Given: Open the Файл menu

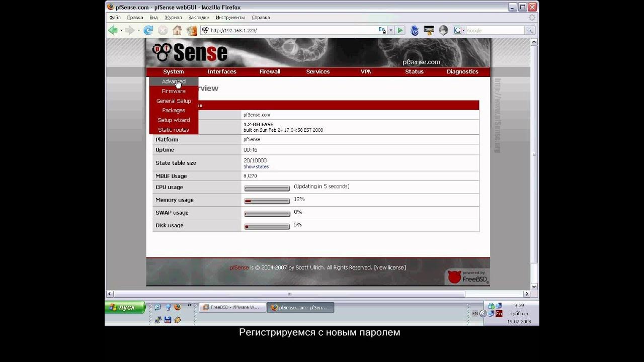Looking at the screenshot, I should pos(115,18).
